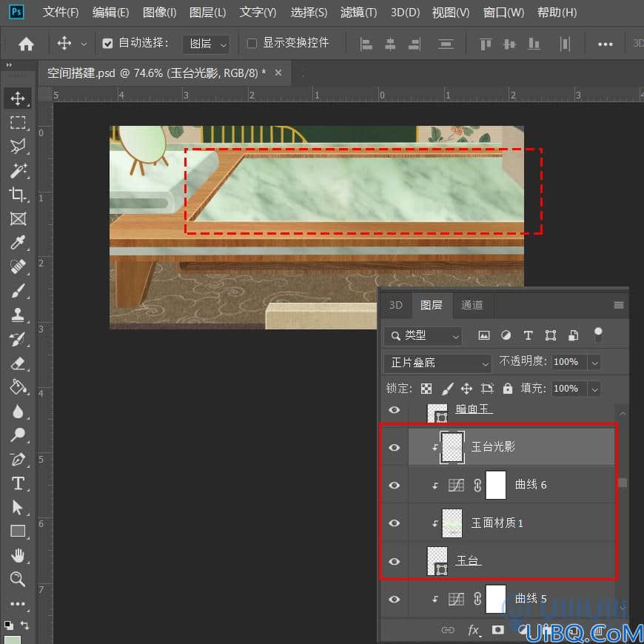This screenshot has width=644, height=644.
Task: Open the 类型 layer filter dropdown
Action: [423, 336]
